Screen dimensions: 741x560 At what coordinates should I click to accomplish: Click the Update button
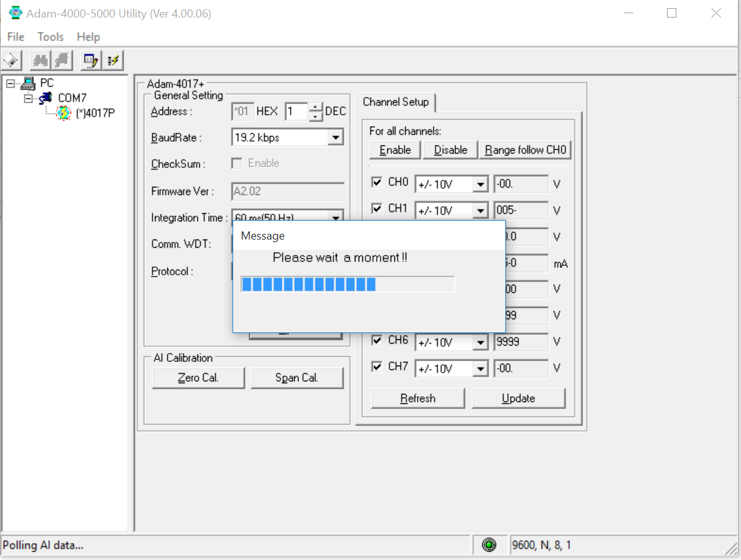pyautogui.click(x=518, y=398)
